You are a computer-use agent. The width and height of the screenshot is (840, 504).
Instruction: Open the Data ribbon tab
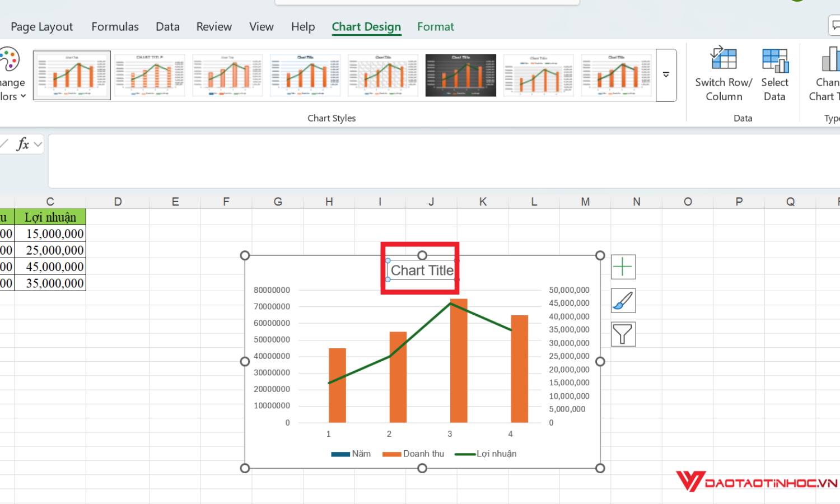point(167,27)
